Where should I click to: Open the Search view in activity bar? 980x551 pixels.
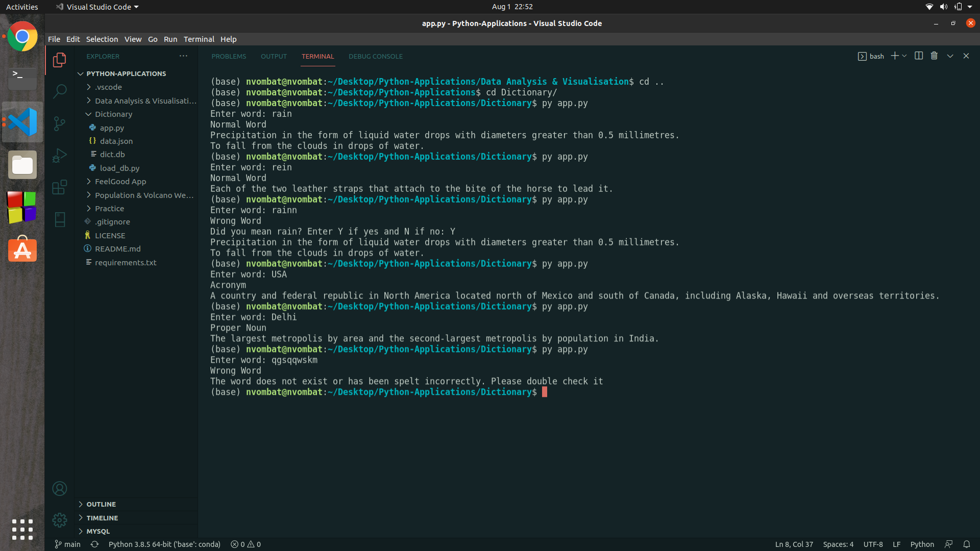pyautogui.click(x=60, y=91)
